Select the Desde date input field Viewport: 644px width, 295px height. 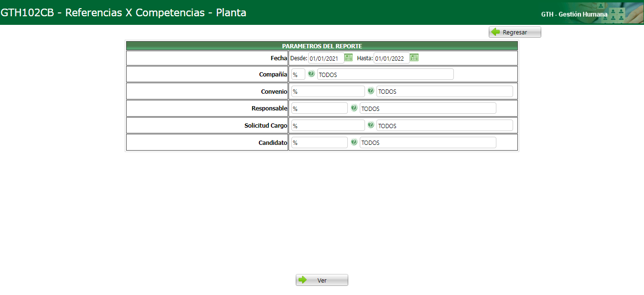326,57
